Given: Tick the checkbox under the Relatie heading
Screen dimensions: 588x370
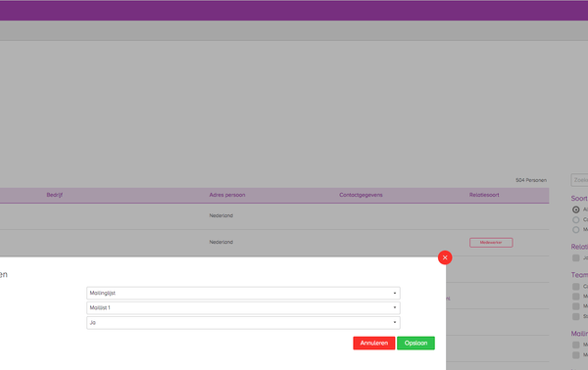Looking at the screenshot, I should 576,258.
